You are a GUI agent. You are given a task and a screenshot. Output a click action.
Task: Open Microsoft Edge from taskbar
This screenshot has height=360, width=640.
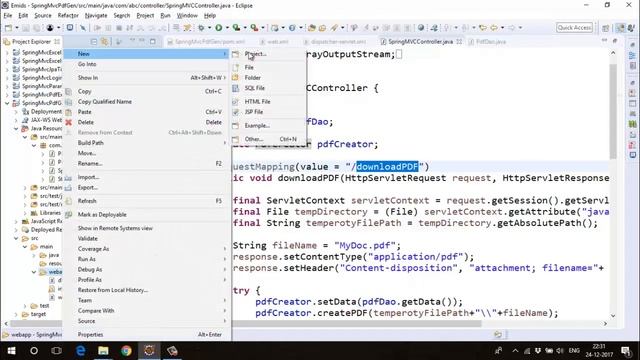[x=80, y=351]
